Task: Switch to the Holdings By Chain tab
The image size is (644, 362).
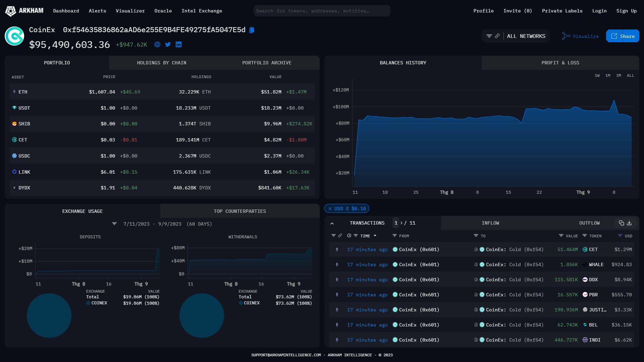Action: (162, 63)
